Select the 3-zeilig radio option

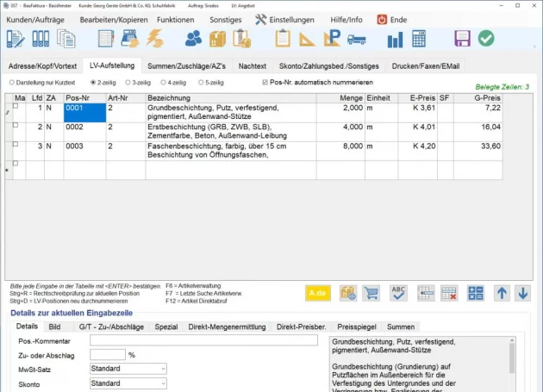[x=128, y=83]
